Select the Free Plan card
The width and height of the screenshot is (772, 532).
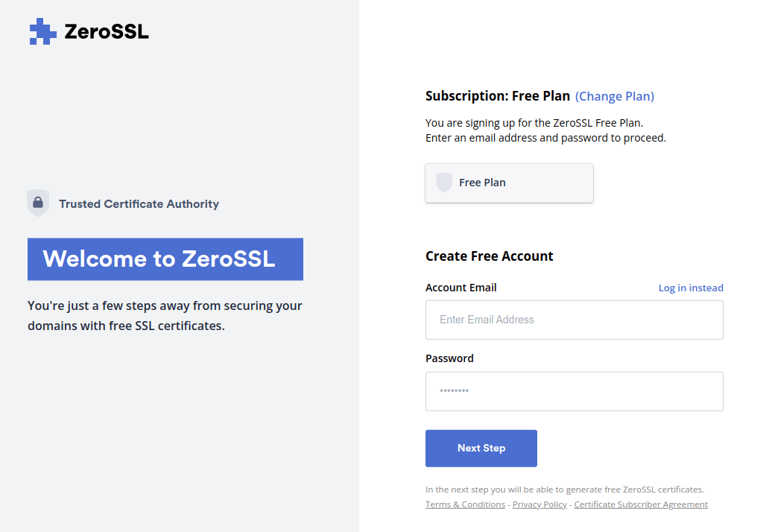[509, 183]
